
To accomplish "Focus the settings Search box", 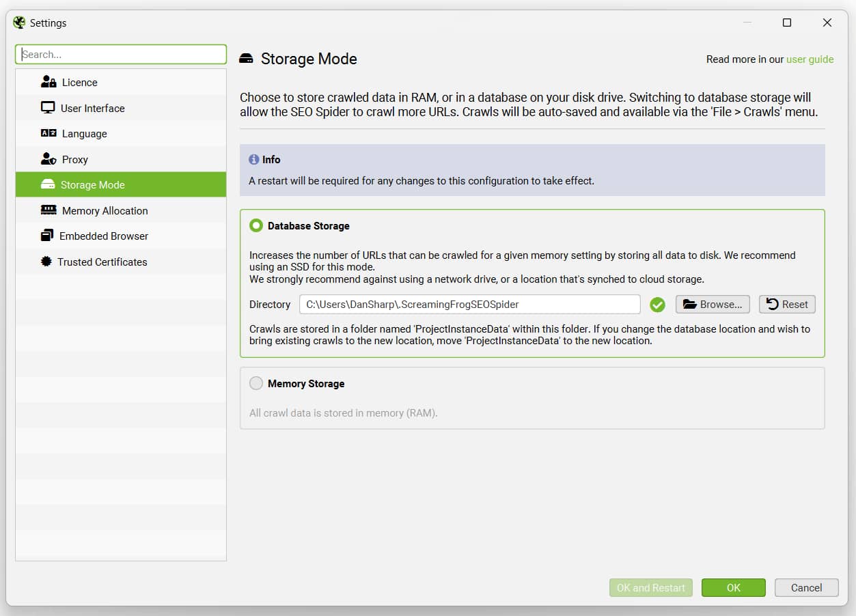I will click(x=121, y=55).
